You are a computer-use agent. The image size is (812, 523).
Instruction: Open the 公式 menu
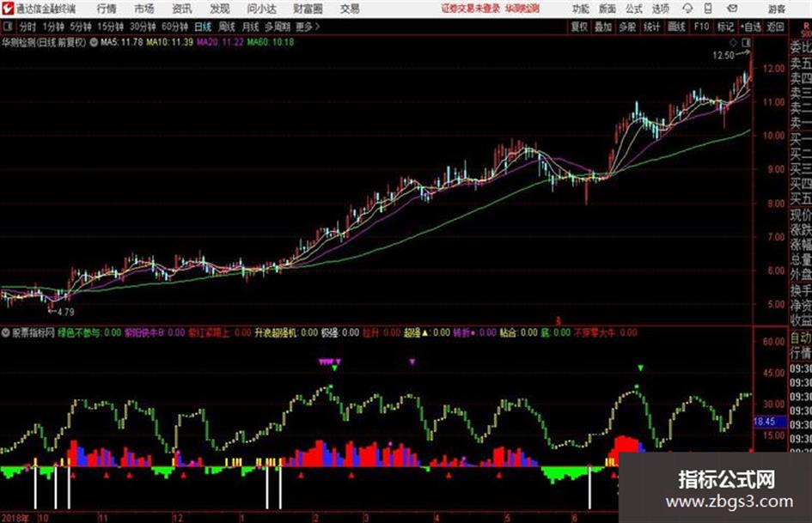634,9
